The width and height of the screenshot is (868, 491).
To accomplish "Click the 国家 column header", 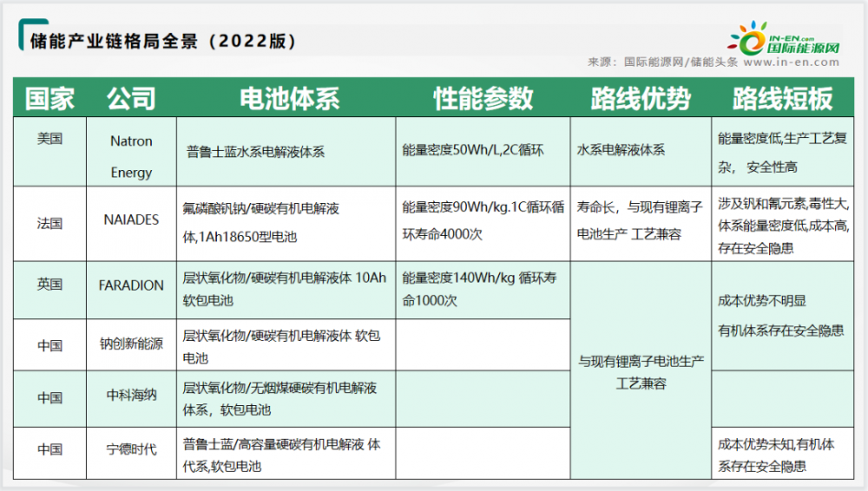I will [49, 98].
